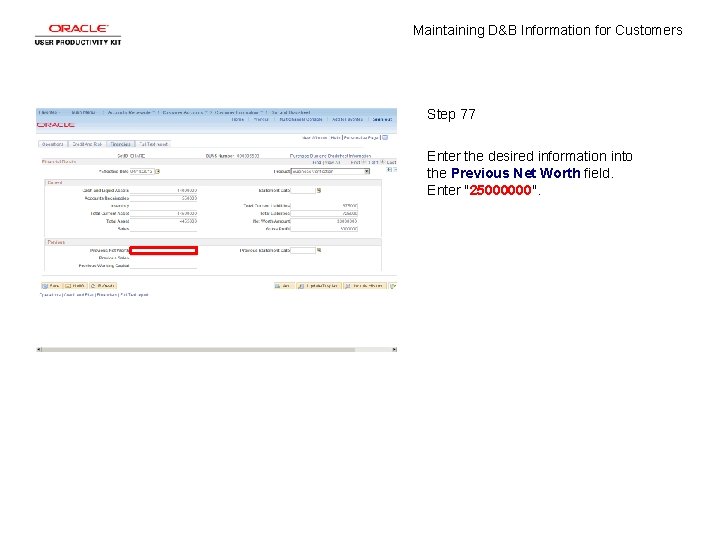Image resolution: width=720 pixels, height=540 pixels.
Task: Click the Sales input field
Action: (x=163, y=229)
